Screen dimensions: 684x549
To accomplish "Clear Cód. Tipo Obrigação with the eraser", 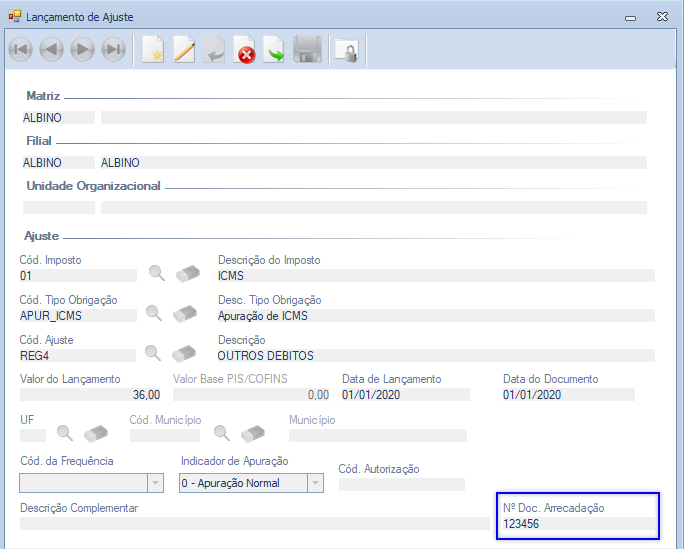I will [185, 314].
